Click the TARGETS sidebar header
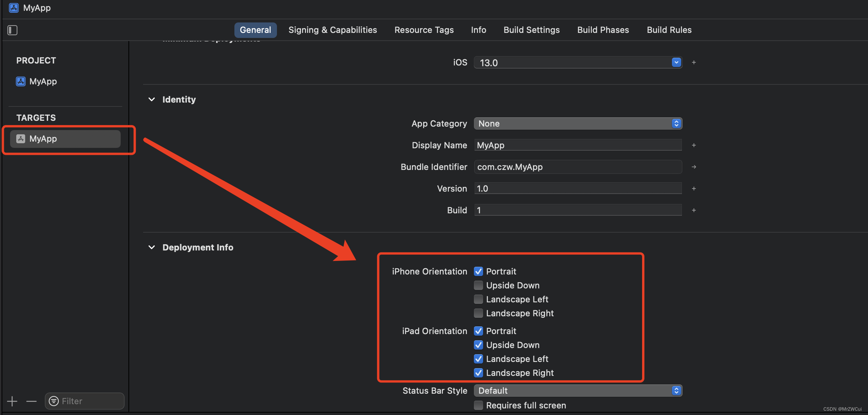This screenshot has width=868, height=415. [x=36, y=118]
